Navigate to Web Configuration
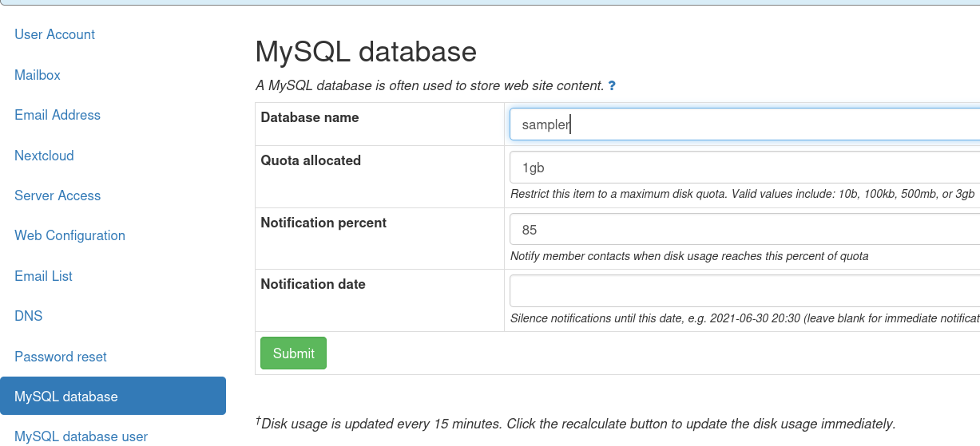The width and height of the screenshot is (980, 446). 69,235
